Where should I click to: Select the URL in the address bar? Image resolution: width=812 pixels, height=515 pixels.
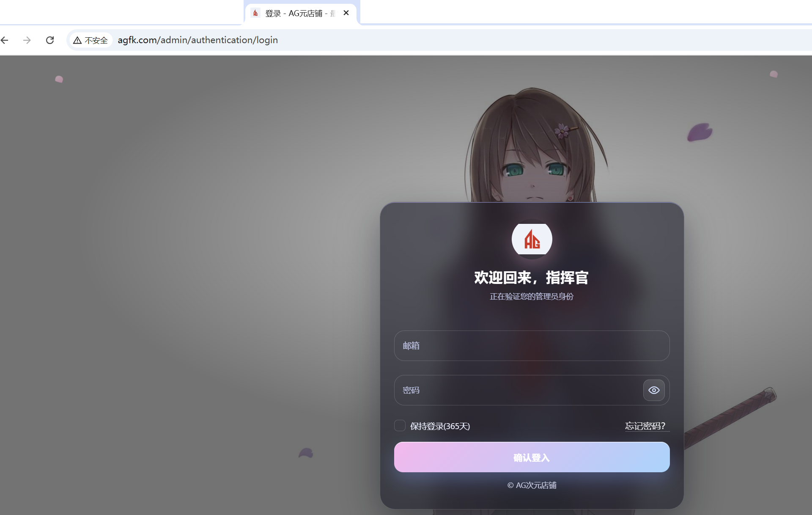point(198,40)
